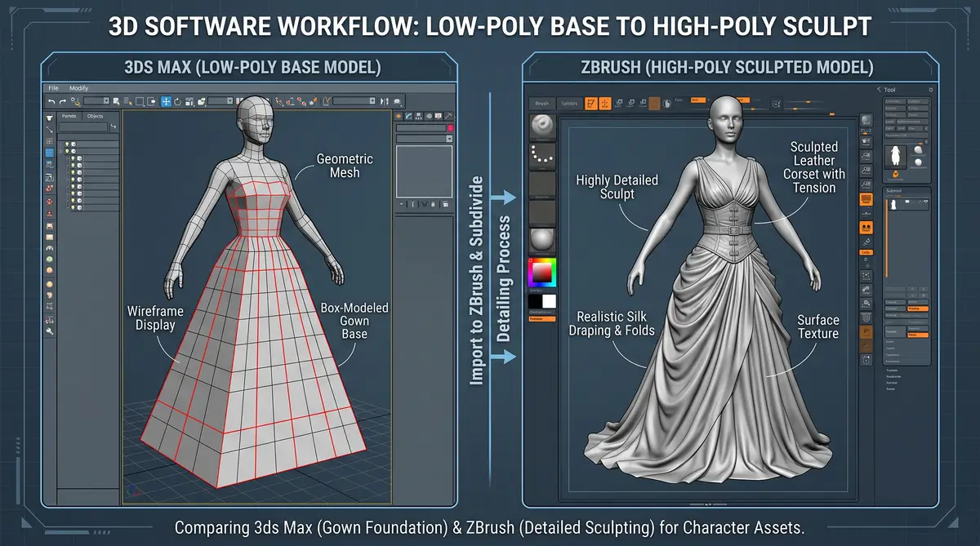
Task: Click the second orange Draw button in ZBrush
Action: coord(605,104)
